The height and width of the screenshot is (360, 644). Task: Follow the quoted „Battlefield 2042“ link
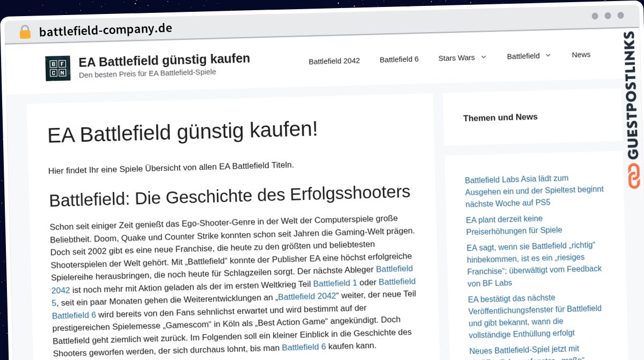tap(307, 296)
